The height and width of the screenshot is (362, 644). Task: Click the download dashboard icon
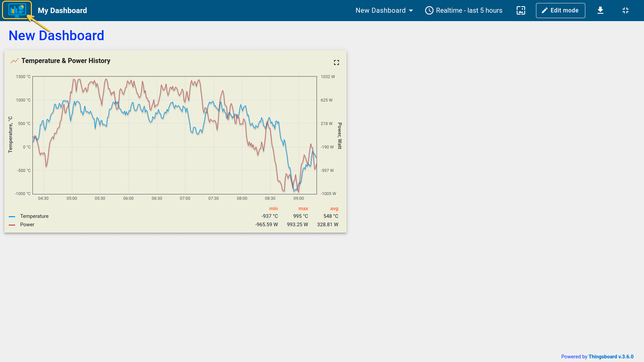(x=600, y=10)
